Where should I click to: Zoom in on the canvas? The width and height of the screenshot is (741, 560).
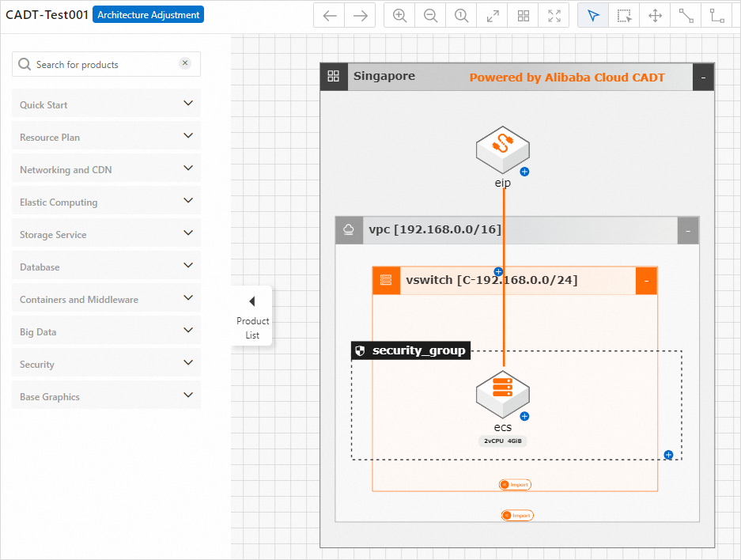[x=400, y=16]
